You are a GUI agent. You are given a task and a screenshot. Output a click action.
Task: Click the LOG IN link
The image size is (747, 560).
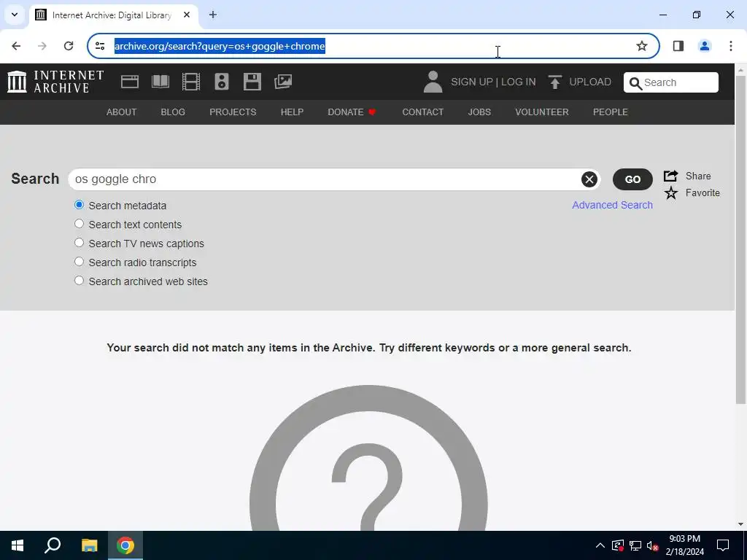pyautogui.click(x=519, y=82)
